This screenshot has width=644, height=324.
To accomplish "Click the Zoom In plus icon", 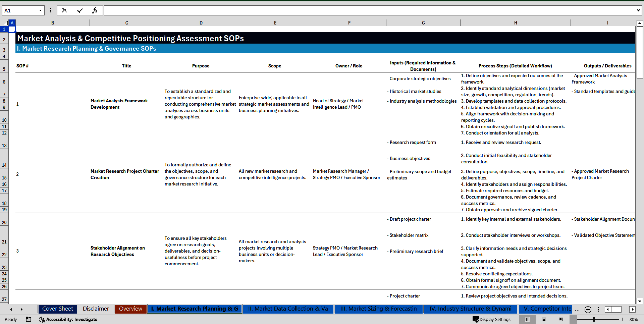I will (x=622, y=319).
